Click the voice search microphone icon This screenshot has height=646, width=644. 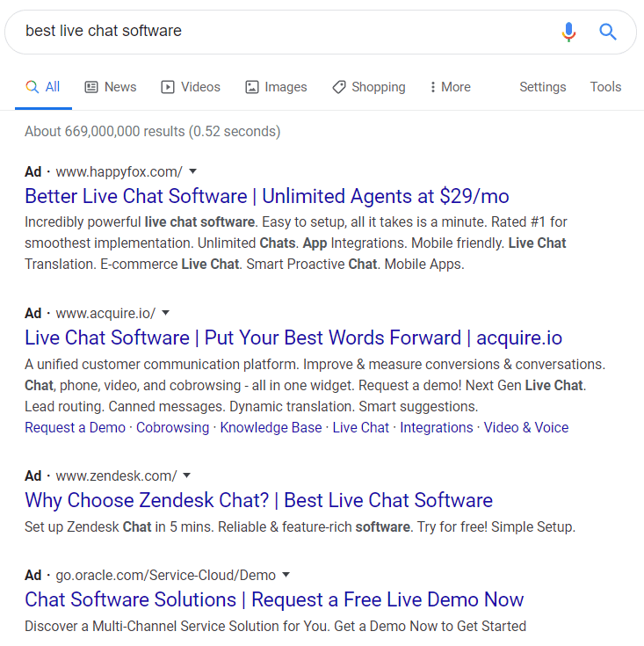569,33
